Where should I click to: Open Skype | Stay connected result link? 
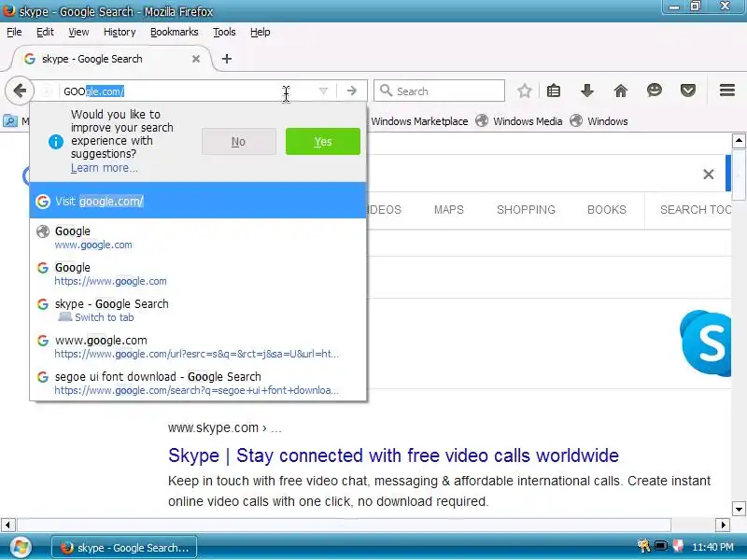click(393, 455)
